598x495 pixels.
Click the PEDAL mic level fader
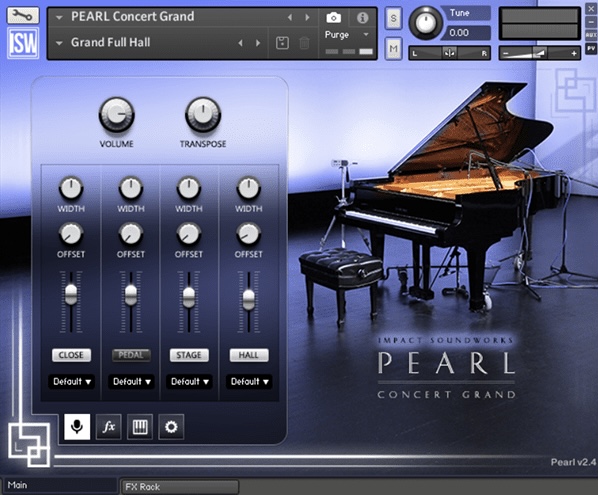coord(130,295)
